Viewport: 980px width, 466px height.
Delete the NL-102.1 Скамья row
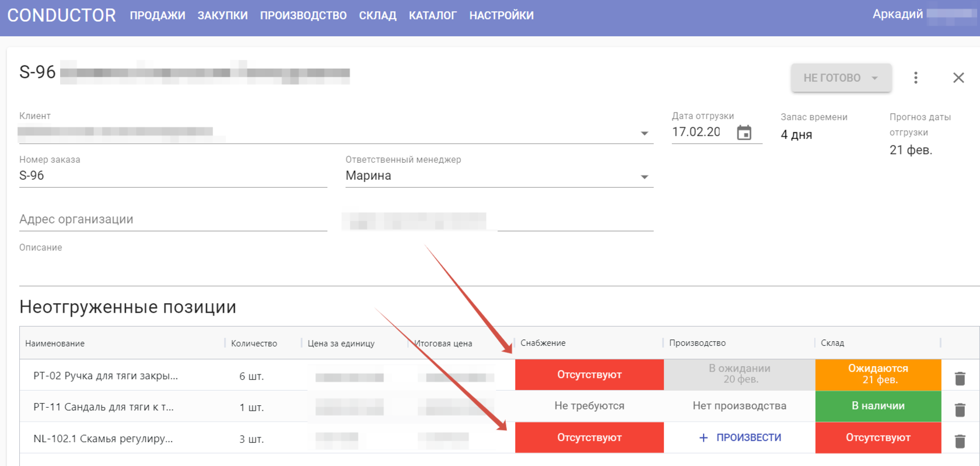tap(960, 442)
